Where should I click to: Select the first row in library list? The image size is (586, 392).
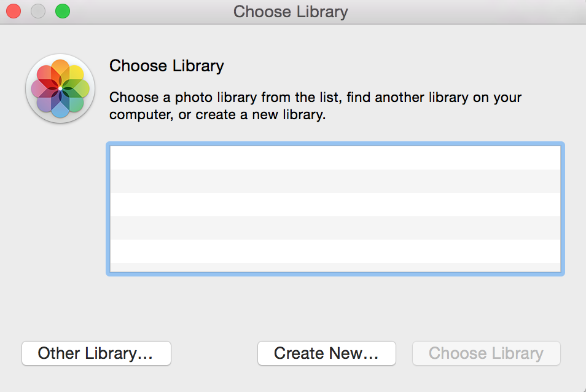point(335,158)
